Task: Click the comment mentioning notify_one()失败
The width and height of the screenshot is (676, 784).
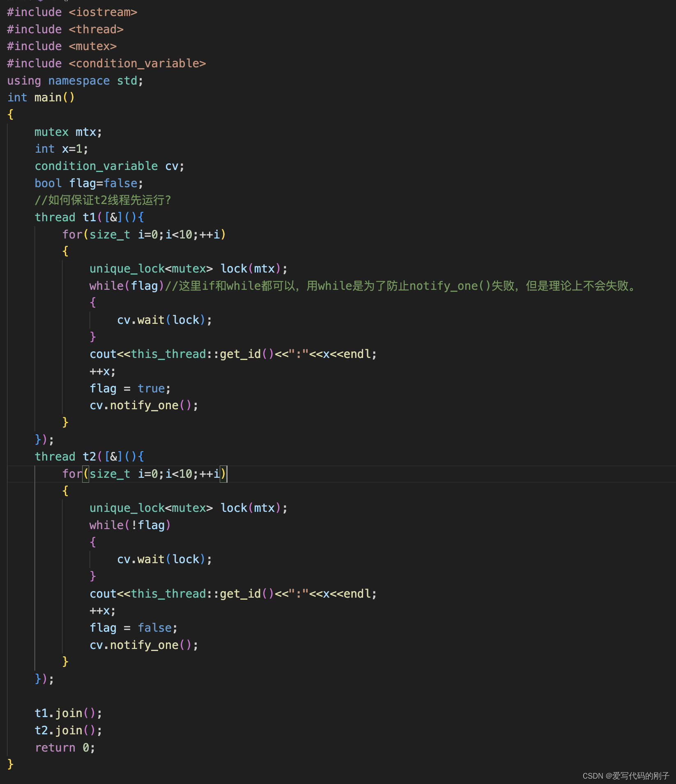Action: pos(400,286)
